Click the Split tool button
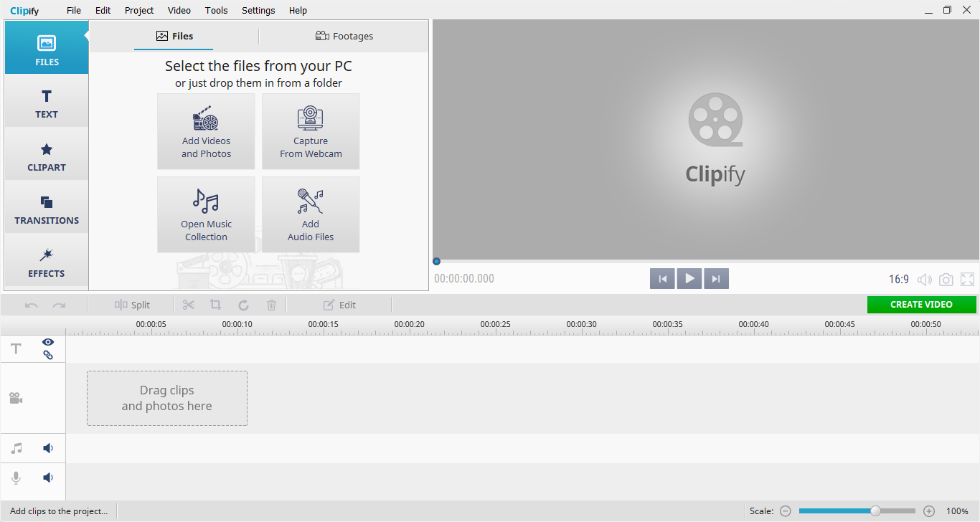980x522 pixels. [x=132, y=305]
